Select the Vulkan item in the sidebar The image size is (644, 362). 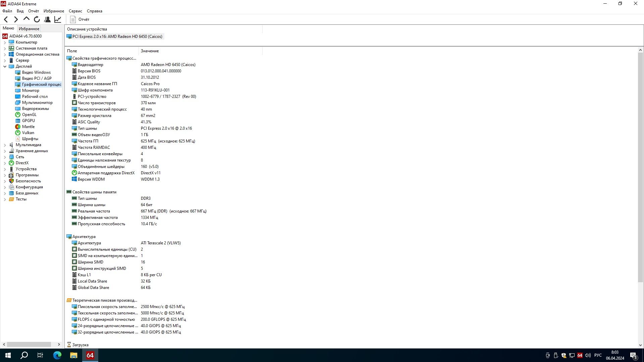(x=28, y=133)
